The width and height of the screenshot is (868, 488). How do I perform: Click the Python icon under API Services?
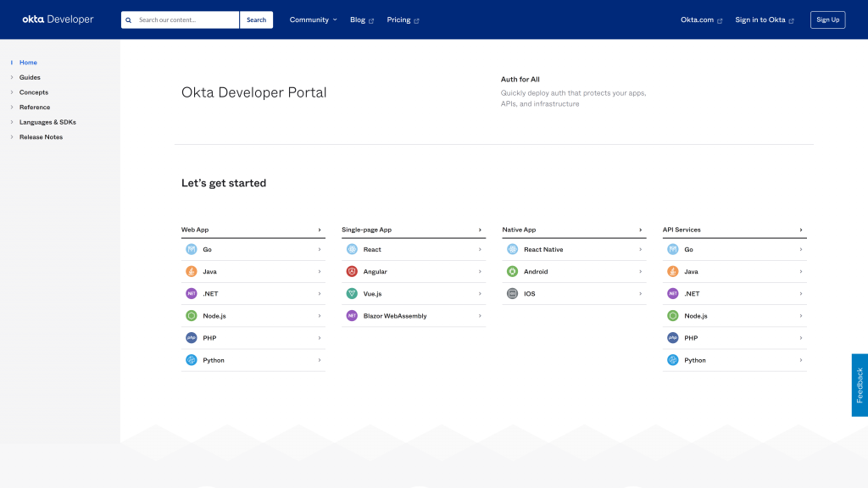(672, 360)
